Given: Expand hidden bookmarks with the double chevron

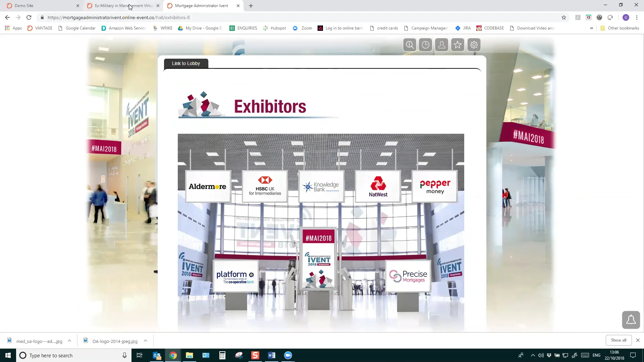Looking at the screenshot, I should coord(591,28).
